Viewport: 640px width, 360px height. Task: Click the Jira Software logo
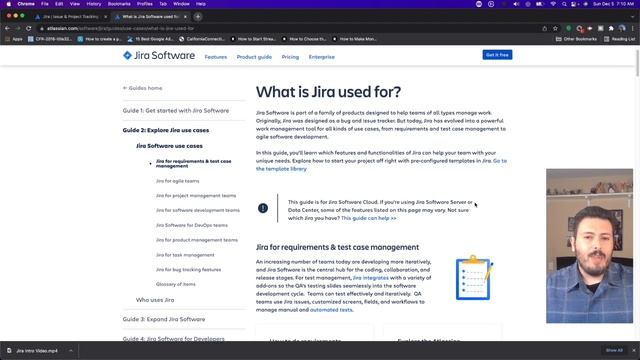click(x=159, y=56)
